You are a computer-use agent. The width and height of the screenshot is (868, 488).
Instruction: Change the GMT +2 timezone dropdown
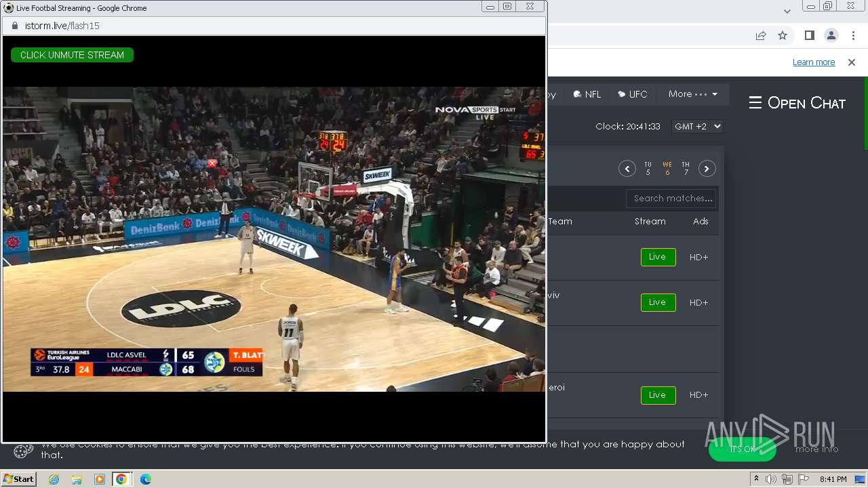(697, 127)
